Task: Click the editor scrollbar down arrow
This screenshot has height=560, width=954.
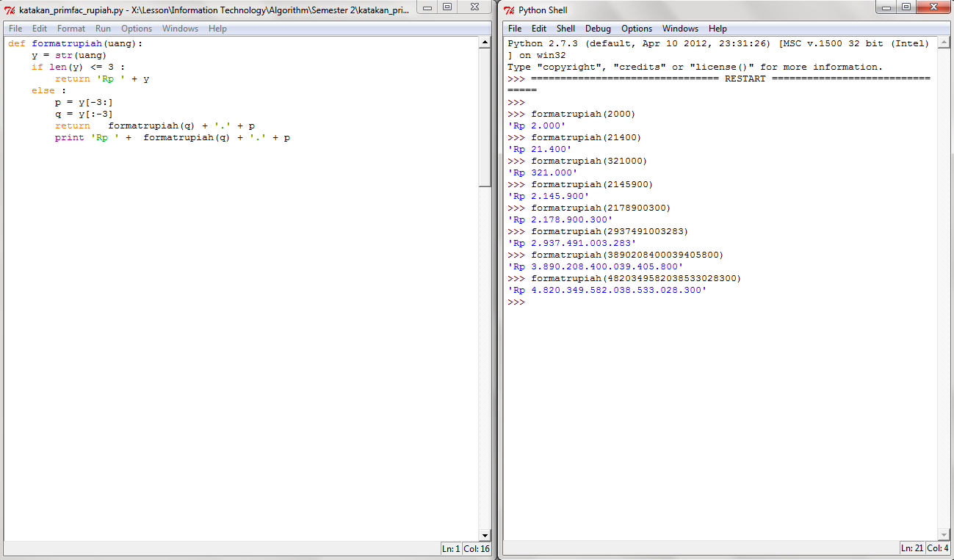Action: point(485,536)
